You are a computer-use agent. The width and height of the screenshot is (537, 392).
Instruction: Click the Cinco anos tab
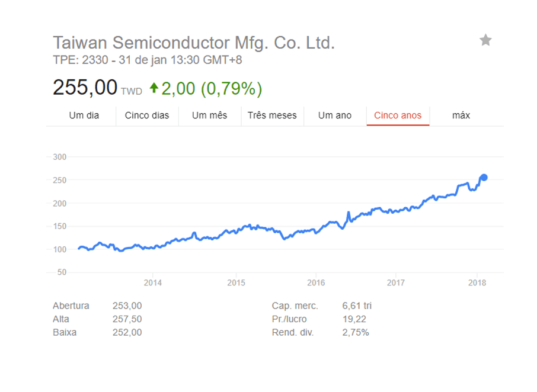[398, 115]
